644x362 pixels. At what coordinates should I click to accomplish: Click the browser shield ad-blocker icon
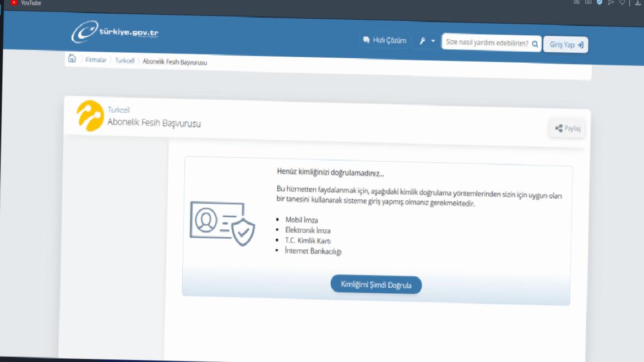599,2
